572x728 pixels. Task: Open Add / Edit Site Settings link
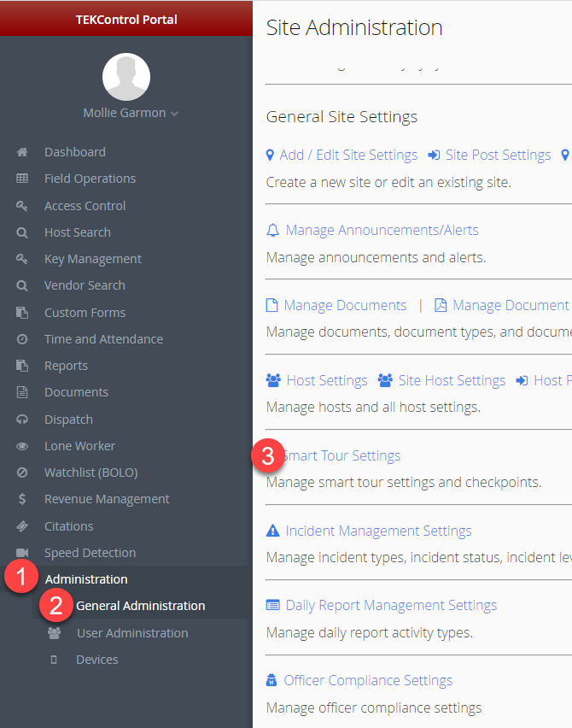pyautogui.click(x=348, y=155)
